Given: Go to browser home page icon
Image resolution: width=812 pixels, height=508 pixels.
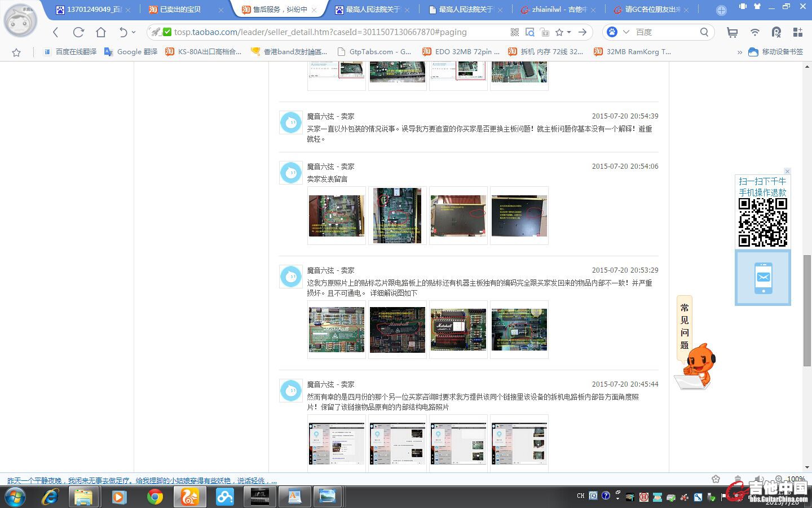Looking at the screenshot, I should tap(100, 32).
